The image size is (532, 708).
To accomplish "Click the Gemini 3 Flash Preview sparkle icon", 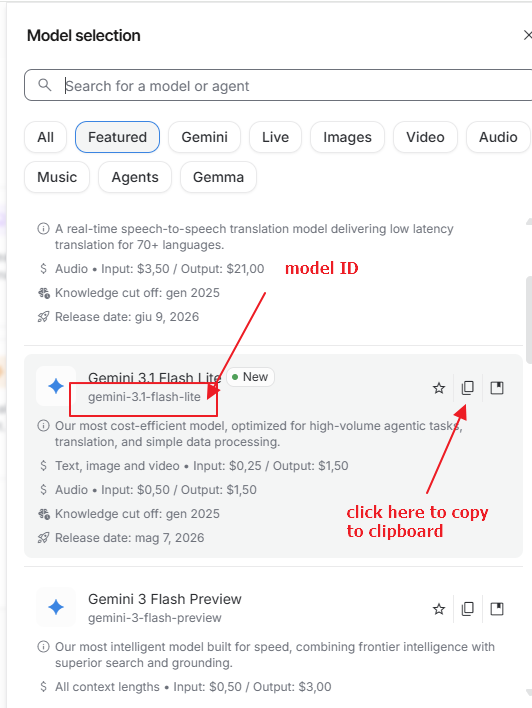I will pos(56,607).
